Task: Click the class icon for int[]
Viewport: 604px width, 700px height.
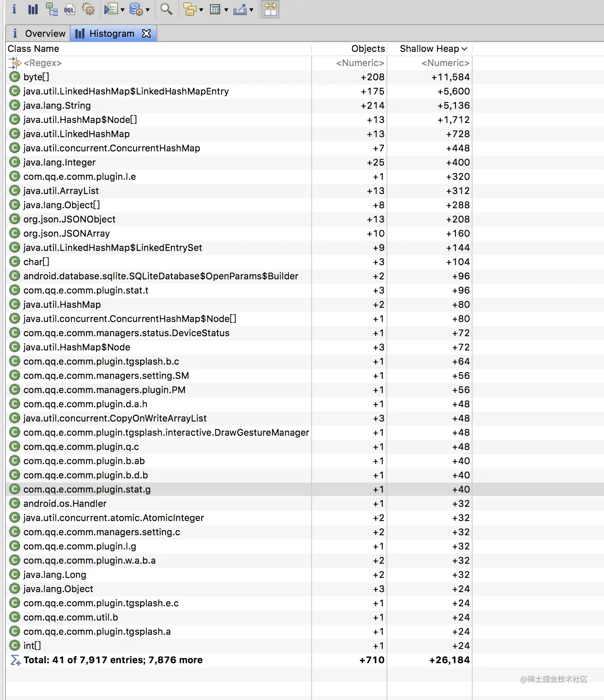Action: tap(15, 646)
